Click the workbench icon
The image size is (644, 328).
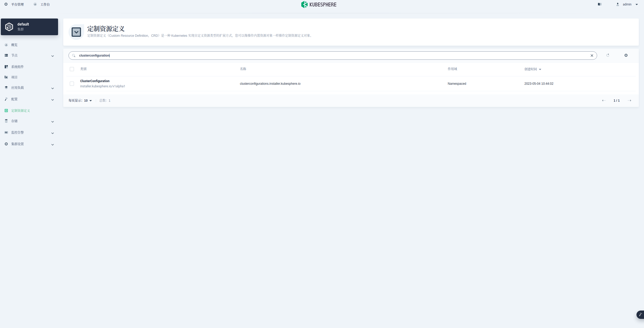tap(35, 4)
